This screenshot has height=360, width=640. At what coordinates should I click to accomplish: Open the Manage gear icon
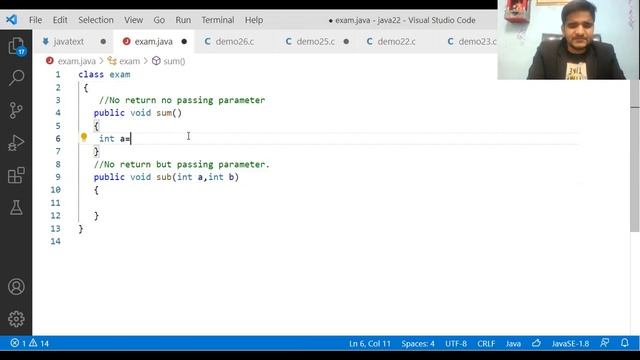16,319
